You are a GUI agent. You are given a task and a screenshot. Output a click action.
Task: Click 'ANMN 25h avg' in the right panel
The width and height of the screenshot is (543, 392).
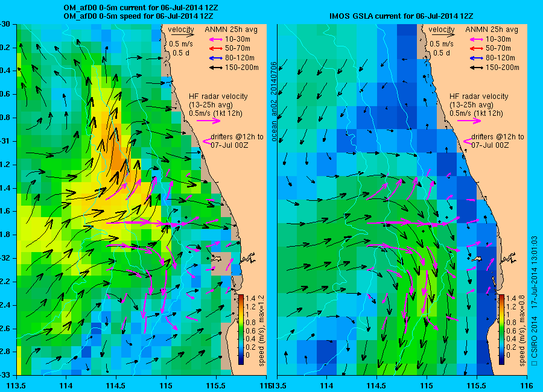pos(492,30)
